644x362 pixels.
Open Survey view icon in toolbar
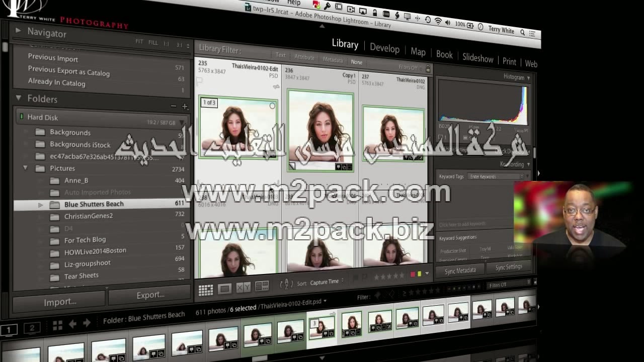click(x=262, y=287)
